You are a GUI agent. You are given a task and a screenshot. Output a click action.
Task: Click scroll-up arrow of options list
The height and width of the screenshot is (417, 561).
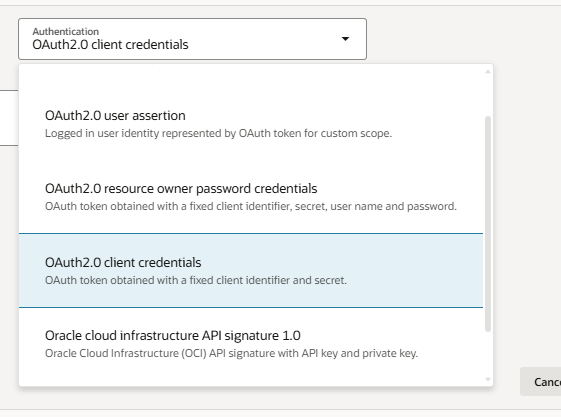(488, 72)
